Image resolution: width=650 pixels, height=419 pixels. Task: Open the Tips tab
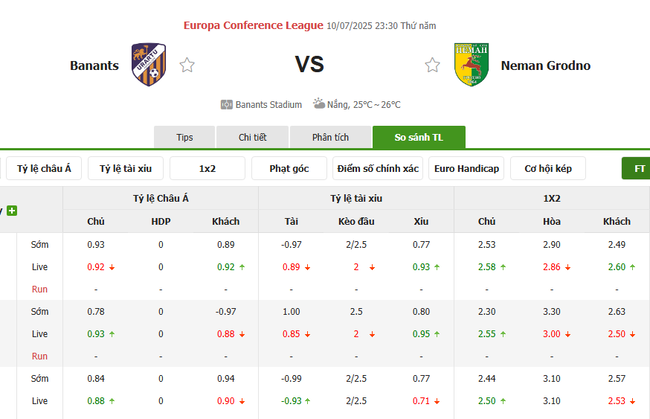click(185, 137)
